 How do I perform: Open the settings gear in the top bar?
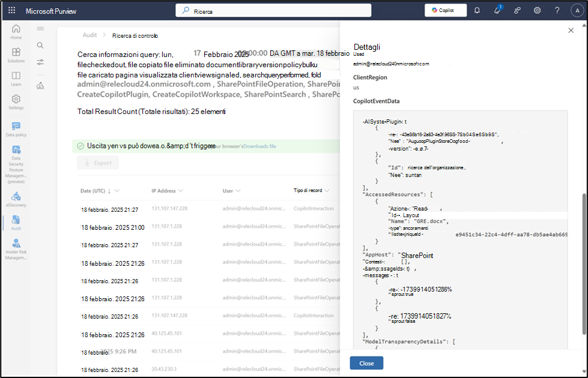pyautogui.click(x=537, y=10)
